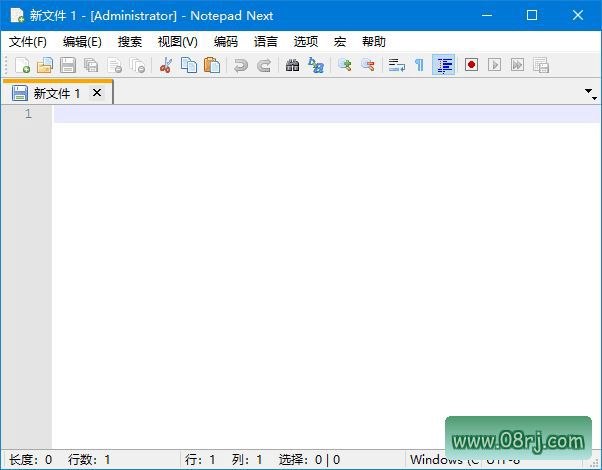Open the Replace tool icon
Viewport: 602px width, 470px height.
tap(316, 65)
